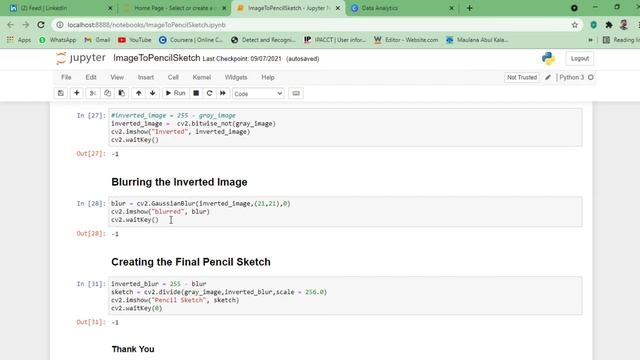
Task: Click the Thank You heading
Action: point(133,349)
